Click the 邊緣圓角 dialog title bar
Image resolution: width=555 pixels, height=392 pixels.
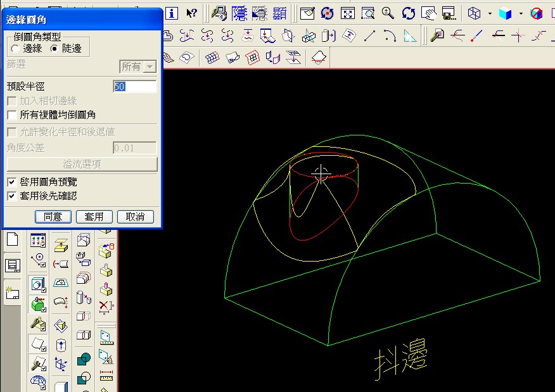pos(82,20)
